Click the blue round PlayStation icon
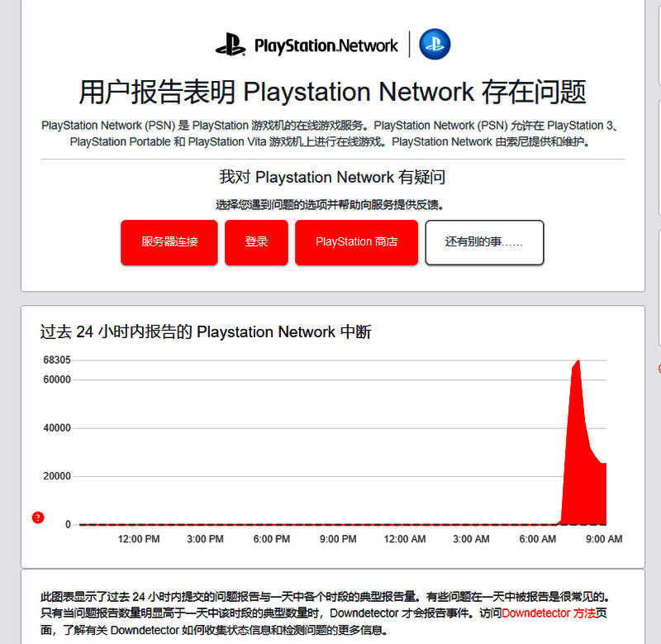The image size is (661, 644). pyautogui.click(x=434, y=45)
